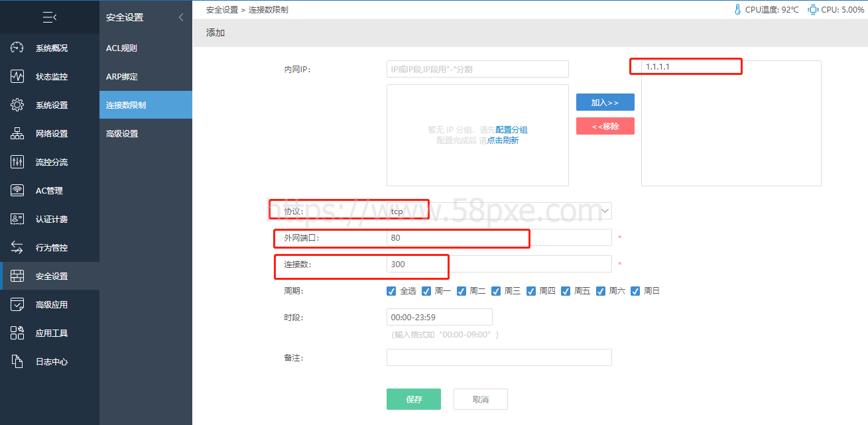The height and width of the screenshot is (425, 868).
Task: Uncheck the 周三 checkbox
Action: 496,291
